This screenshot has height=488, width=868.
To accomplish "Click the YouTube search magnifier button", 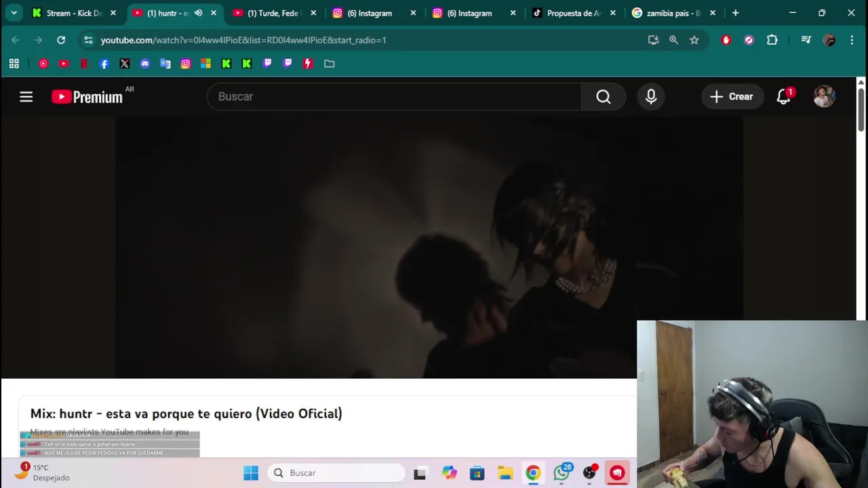I will (x=604, y=97).
